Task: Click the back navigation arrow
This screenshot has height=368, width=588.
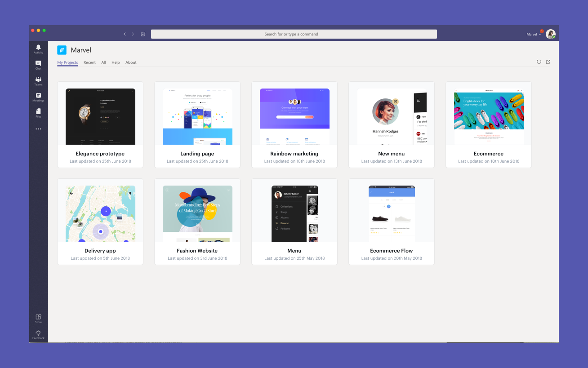Action: [x=125, y=34]
